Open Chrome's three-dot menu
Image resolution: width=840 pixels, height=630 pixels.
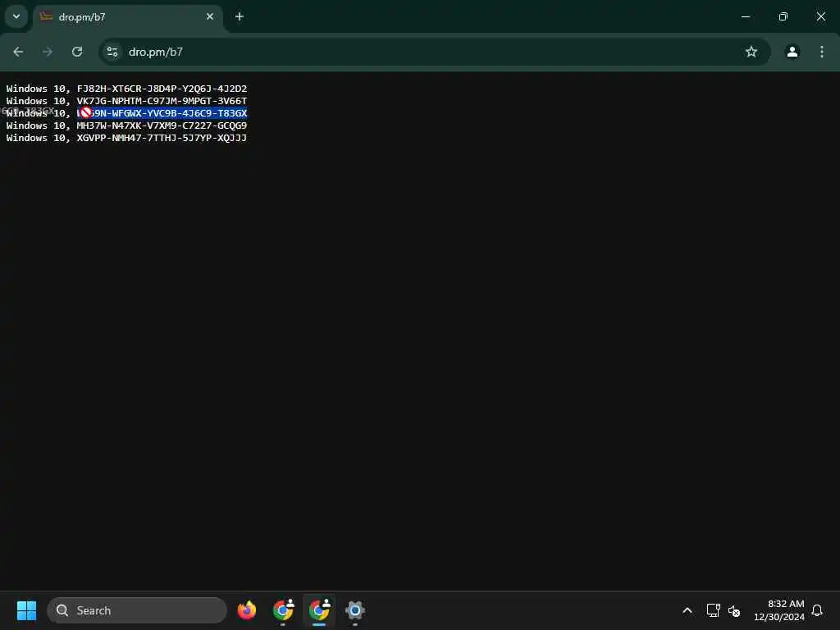[822, 52]
